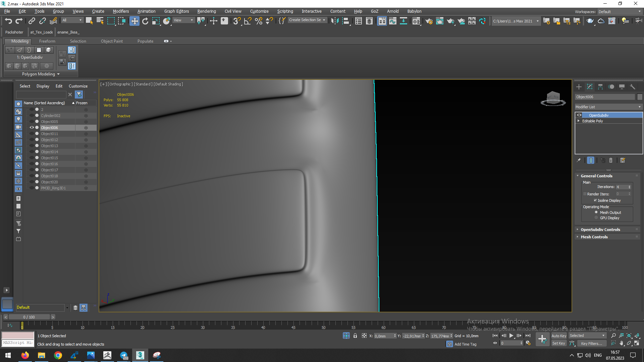Screen dimensions: 644x362
Task: Expand the OpenSubdiv Controls rollout
Action: 600,230
